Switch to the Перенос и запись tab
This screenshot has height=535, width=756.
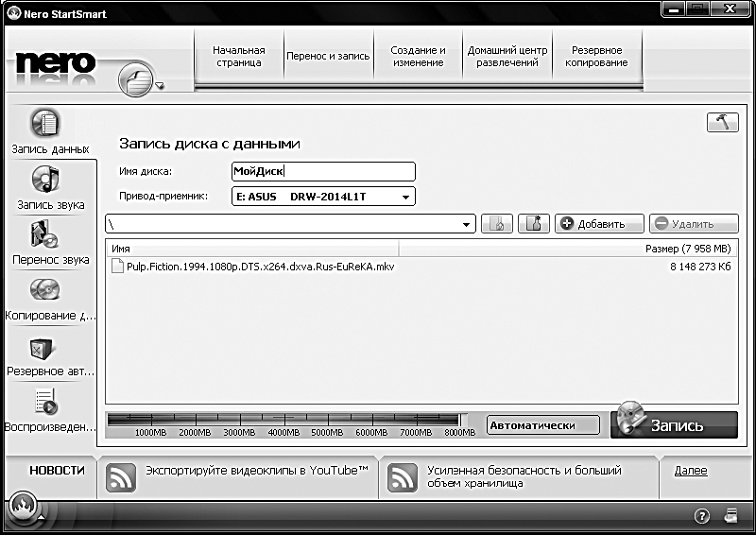point(328,57)
